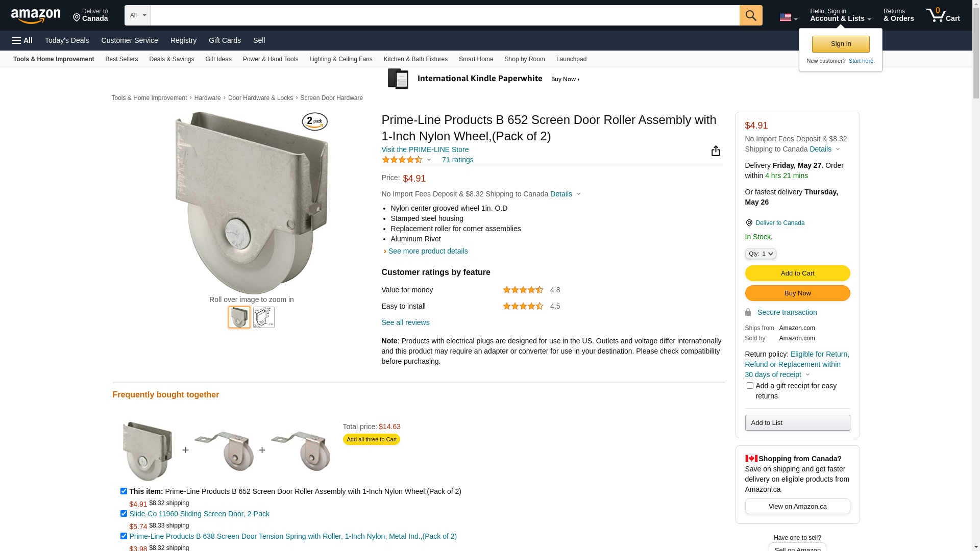Uncheck the B 638 Tension Spring checkbox
The image size is (980, 551).
[x=124, y=536]
